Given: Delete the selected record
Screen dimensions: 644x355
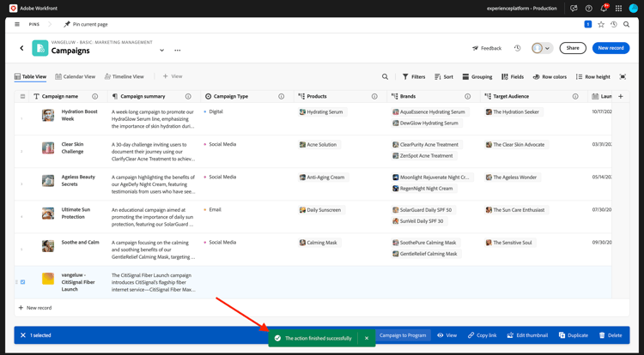Looking at the screenshot, I should 611,335.
